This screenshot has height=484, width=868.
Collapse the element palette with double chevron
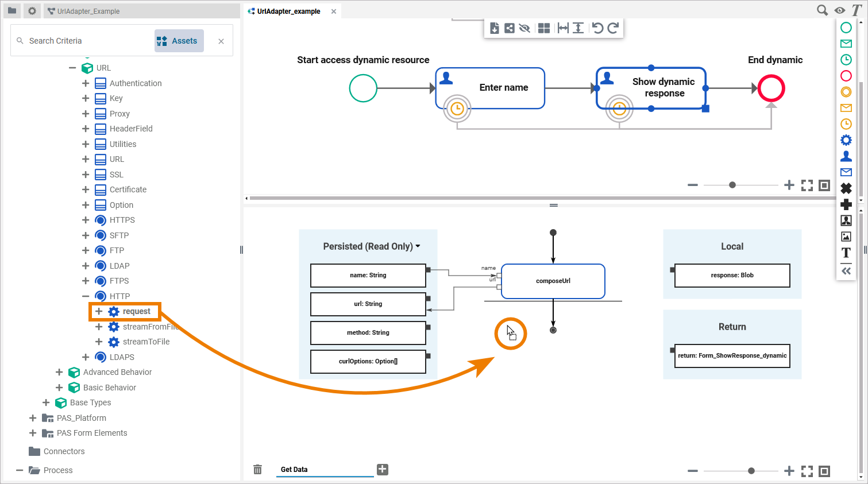[x=846, y=271]
